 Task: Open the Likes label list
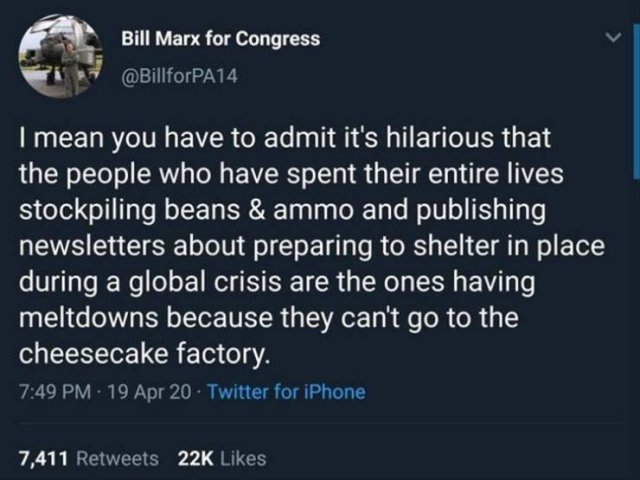(x=243, y=458)
